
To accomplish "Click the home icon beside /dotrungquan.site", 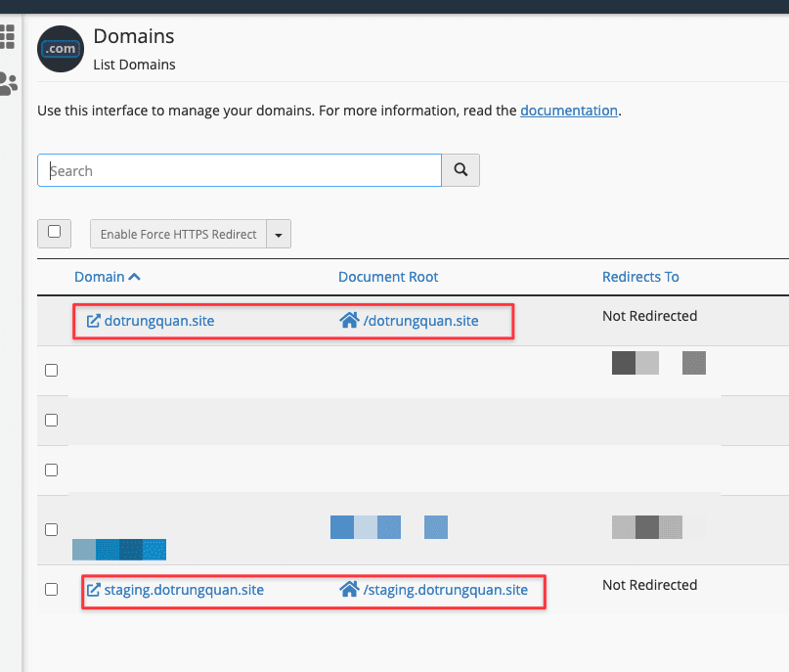I will click(350, 320).
